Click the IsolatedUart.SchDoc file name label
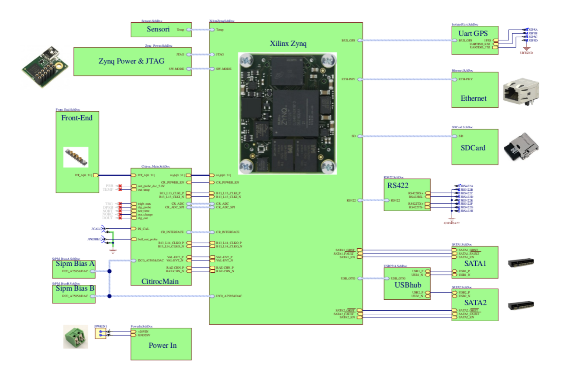The width and height of the screenshot is (588, 377). tap(464, 24)
